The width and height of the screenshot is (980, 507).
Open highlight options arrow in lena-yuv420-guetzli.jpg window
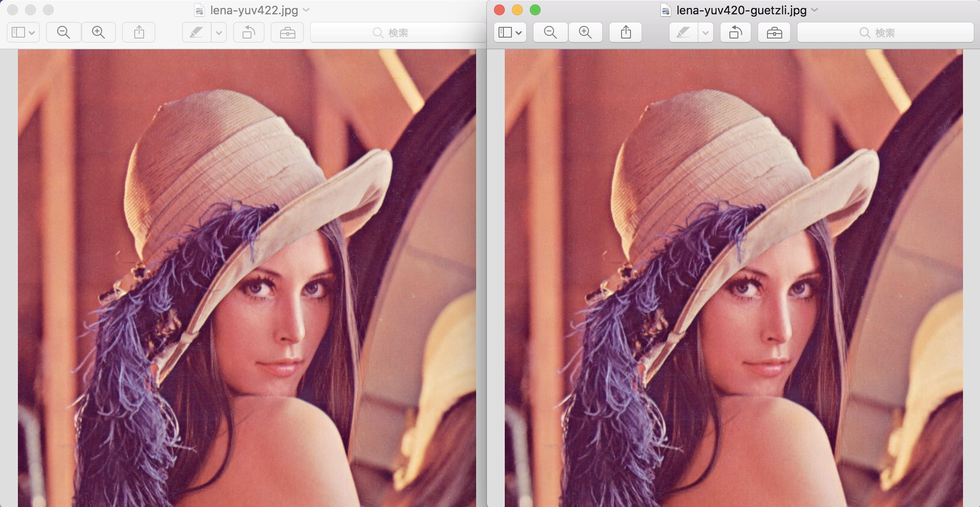pyautogui.click(x=706, y=32)
